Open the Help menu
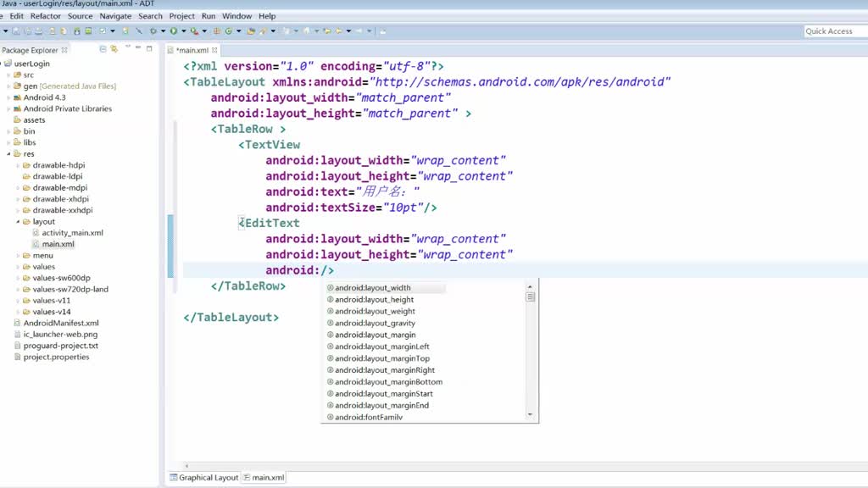Viewport: 868px width, 488px height. 267,16
